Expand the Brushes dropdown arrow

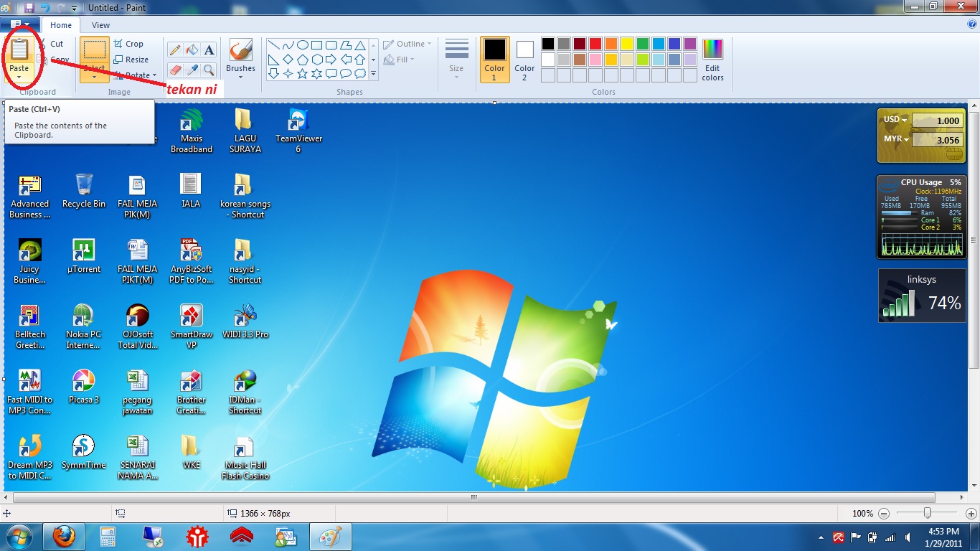point(240,77)
